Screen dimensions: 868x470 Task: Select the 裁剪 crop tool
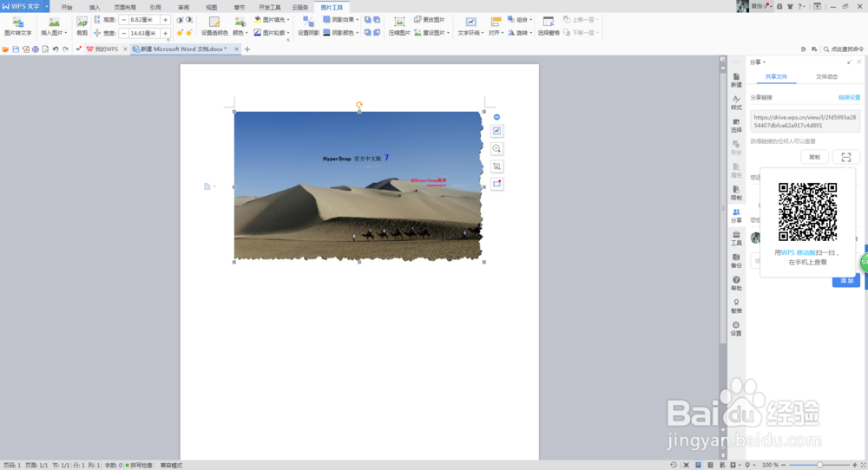[x=82, y=26]
